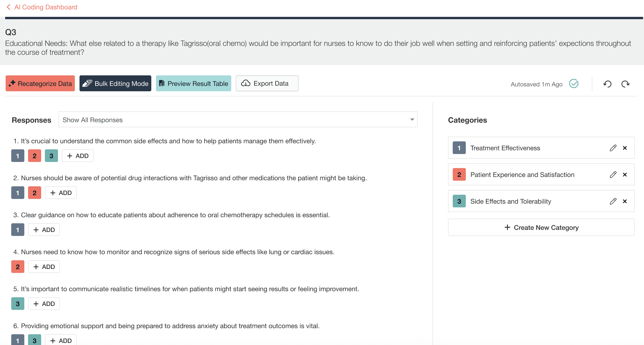
Task: Click the autosaved checkmark status icon
Action: (574, 84)
